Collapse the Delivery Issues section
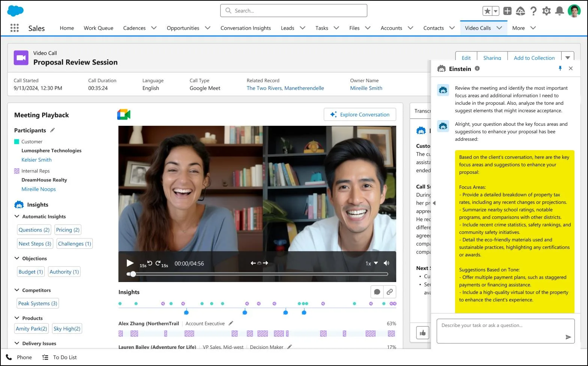588x366 pixels. click(17, 343)
